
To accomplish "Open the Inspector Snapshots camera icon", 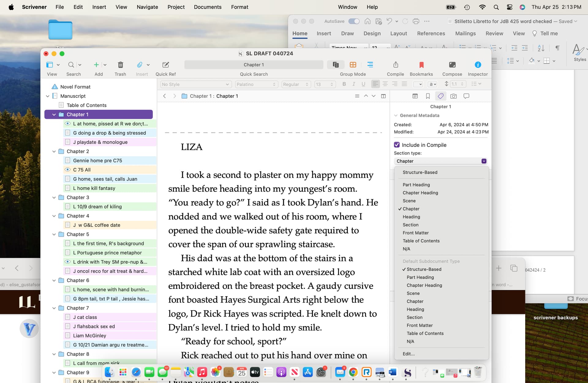I will pyautogui.click(x=454, y=96).
